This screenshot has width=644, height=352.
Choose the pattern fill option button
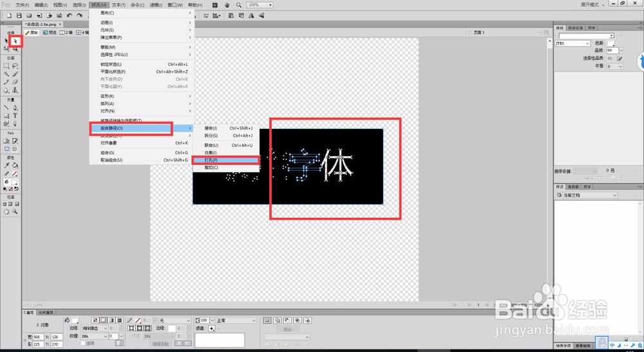[x=120, y=320]
